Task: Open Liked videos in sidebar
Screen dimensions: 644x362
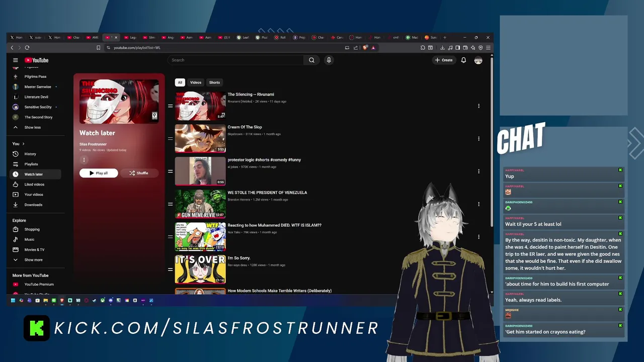Action: click(35, 185)
